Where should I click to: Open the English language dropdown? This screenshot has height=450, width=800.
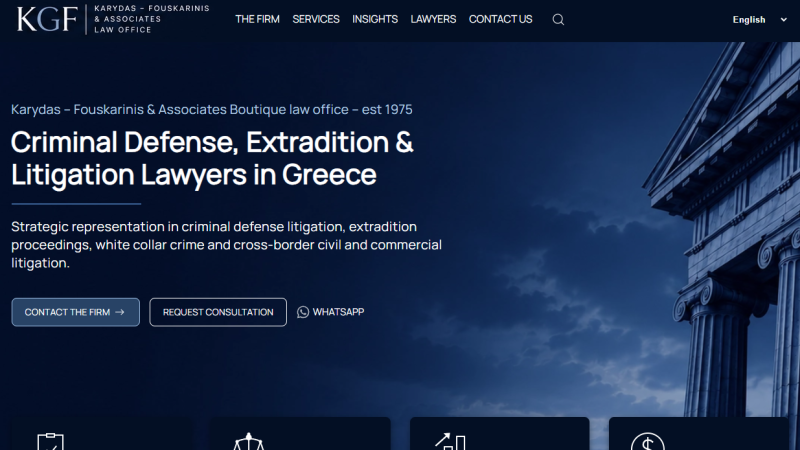pos(760,19)
